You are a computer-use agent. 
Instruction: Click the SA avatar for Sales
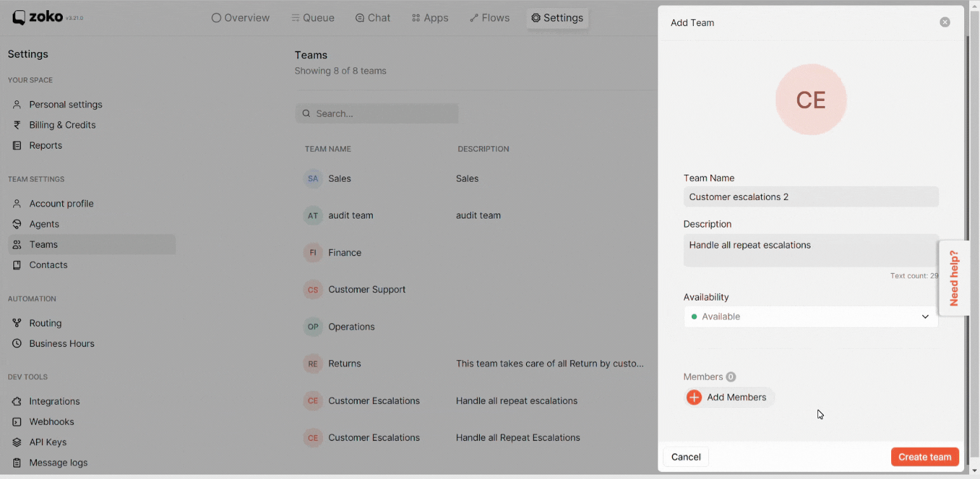click(x=313, y=179)
